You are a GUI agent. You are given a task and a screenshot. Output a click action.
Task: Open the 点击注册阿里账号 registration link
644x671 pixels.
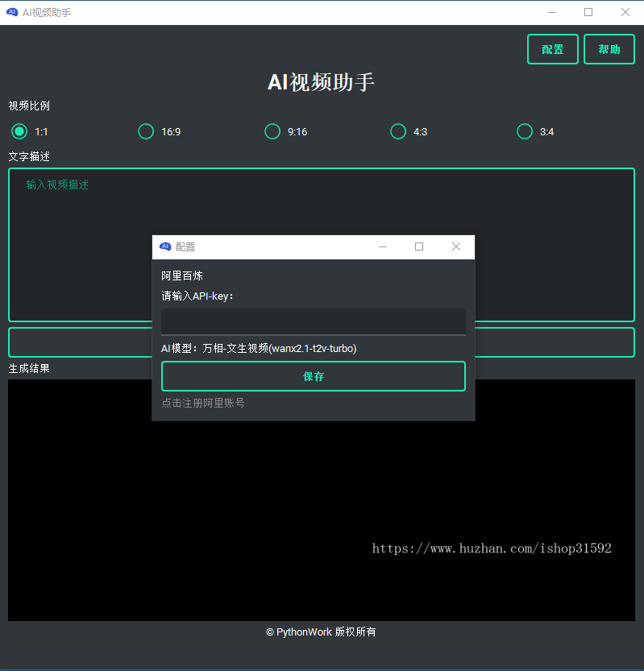pos(203,403)
